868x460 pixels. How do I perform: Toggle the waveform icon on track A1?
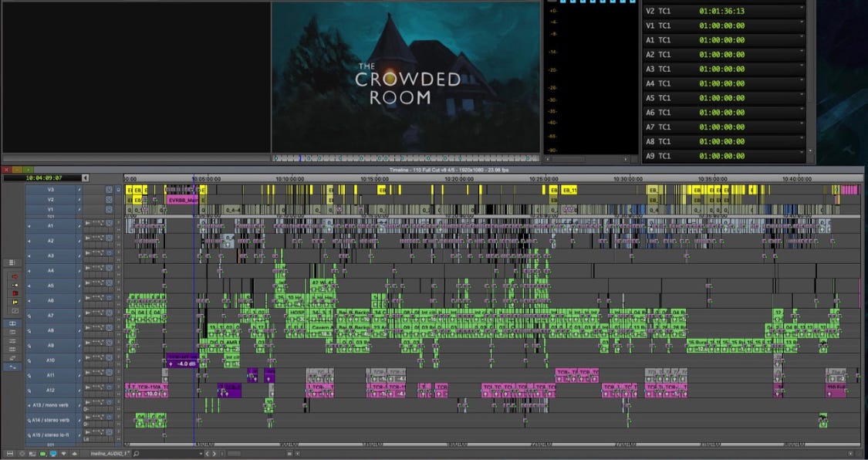click(x=88, y=222)
